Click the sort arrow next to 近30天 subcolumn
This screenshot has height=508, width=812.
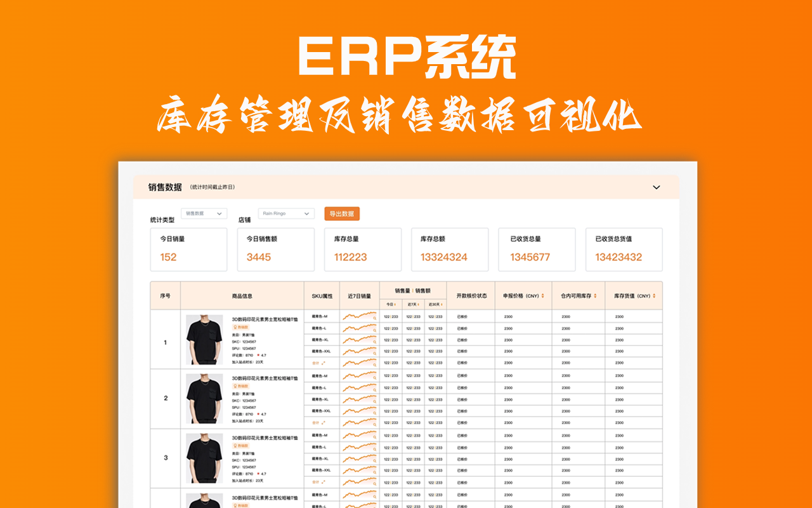click(442, 304)
